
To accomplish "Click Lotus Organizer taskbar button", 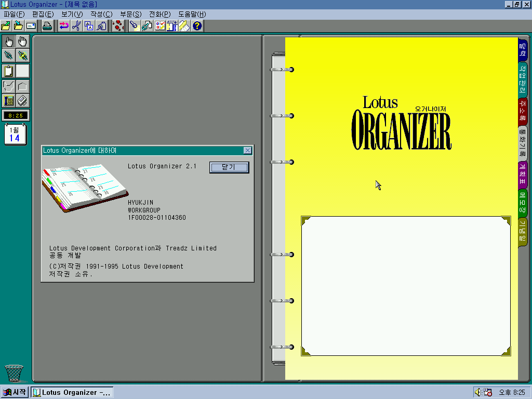I will click(72, 392).
